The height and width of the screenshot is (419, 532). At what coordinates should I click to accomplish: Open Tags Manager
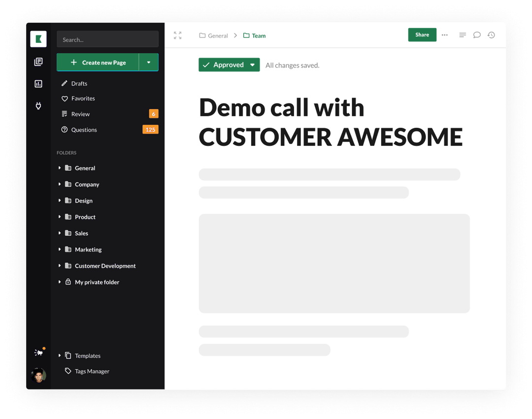tap(92, 372)
